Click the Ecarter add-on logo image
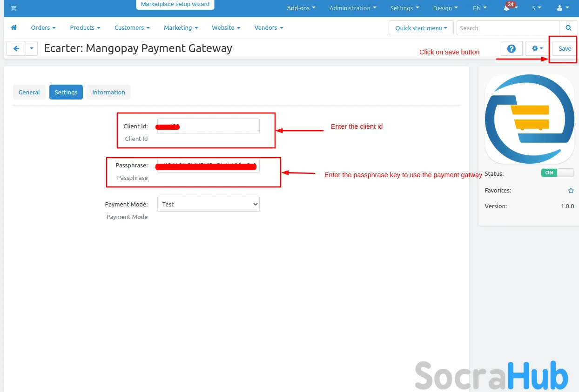 (x=529, y=119)
